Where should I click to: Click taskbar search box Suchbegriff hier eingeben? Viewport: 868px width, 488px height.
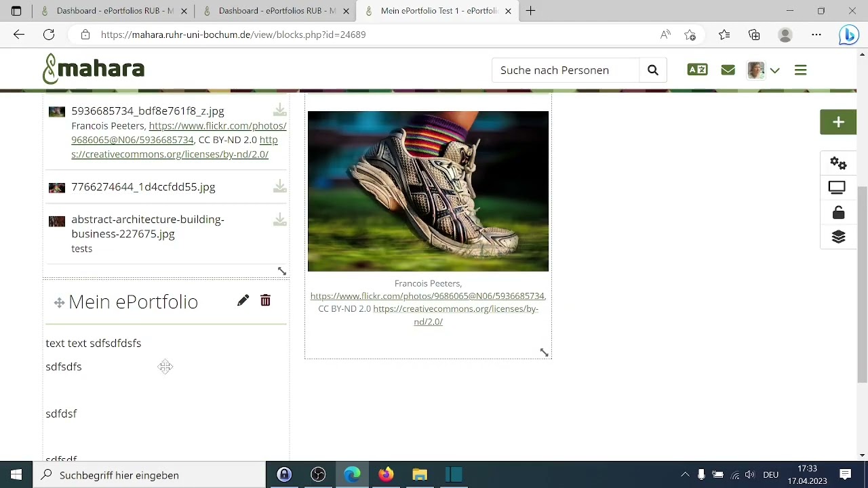(149, 475)
